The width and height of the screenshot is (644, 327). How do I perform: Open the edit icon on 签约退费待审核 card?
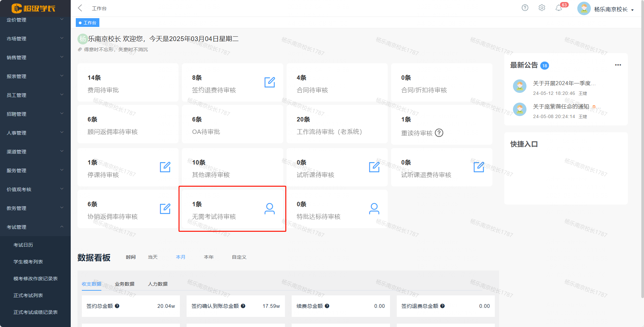pyautogui.click(x=269, y=83)
